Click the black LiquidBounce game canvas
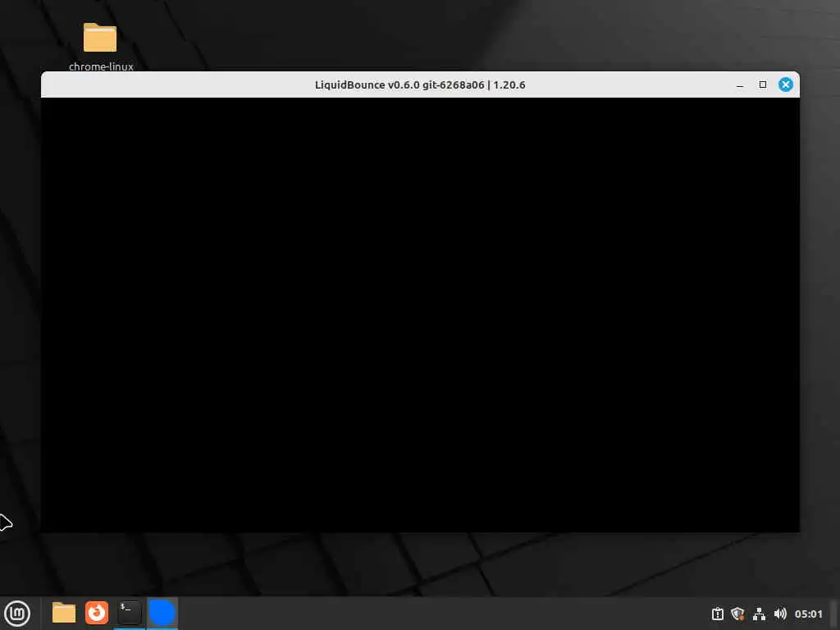Viewport: 840px width, 630px height. coord(421,315)
